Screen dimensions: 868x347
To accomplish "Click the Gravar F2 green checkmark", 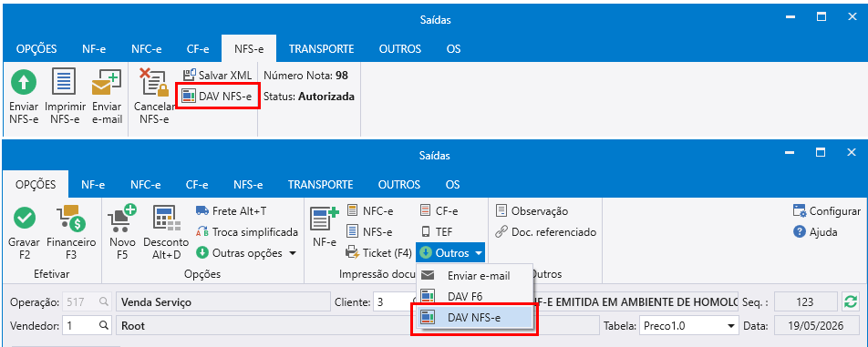I will pyautogui.click(x=25, y=219).
